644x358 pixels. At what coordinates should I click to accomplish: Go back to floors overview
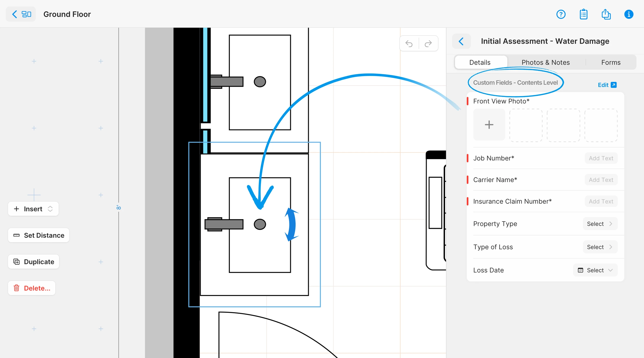pyautogui.click(x=21, y=14)
